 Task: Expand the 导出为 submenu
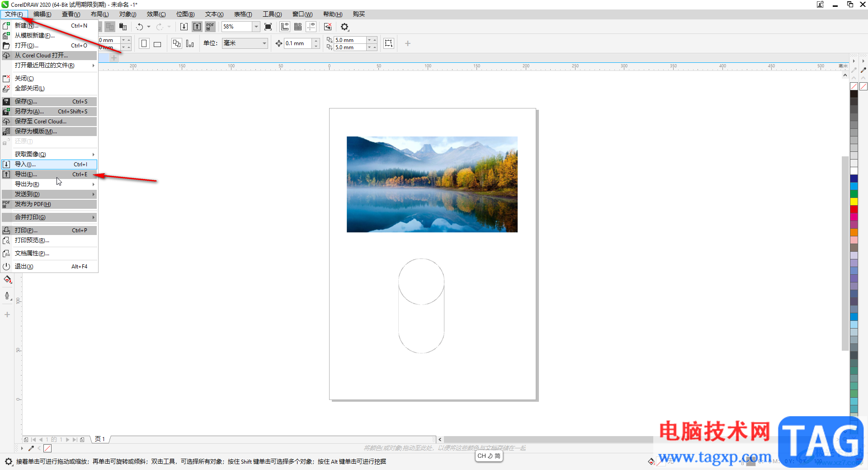pos(49,184)
